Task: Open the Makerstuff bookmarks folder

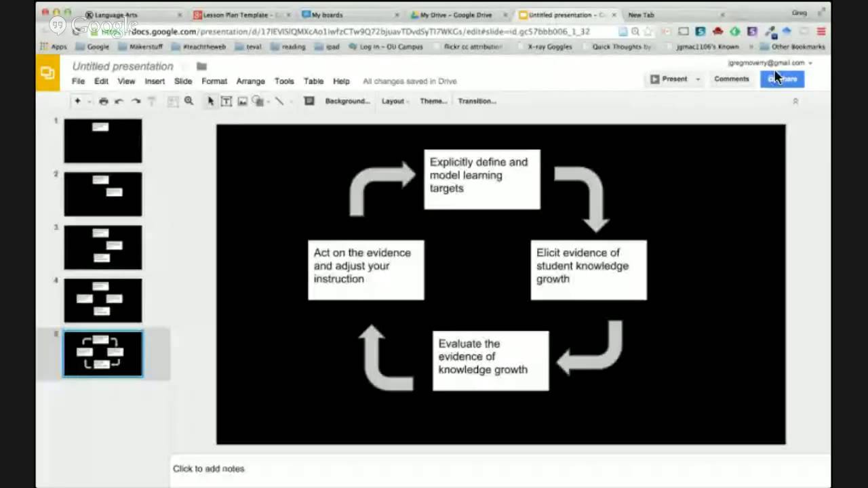Action: (140, 47)
